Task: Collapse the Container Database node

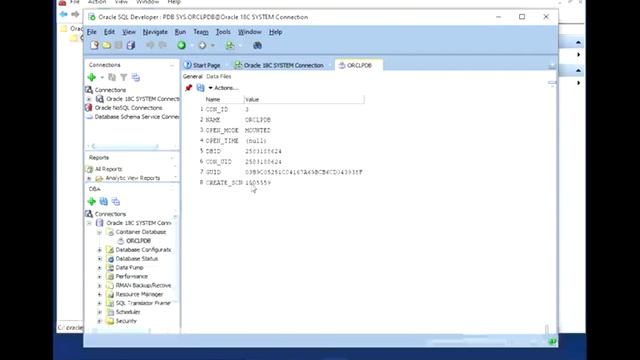Action: tap(100, 232)
